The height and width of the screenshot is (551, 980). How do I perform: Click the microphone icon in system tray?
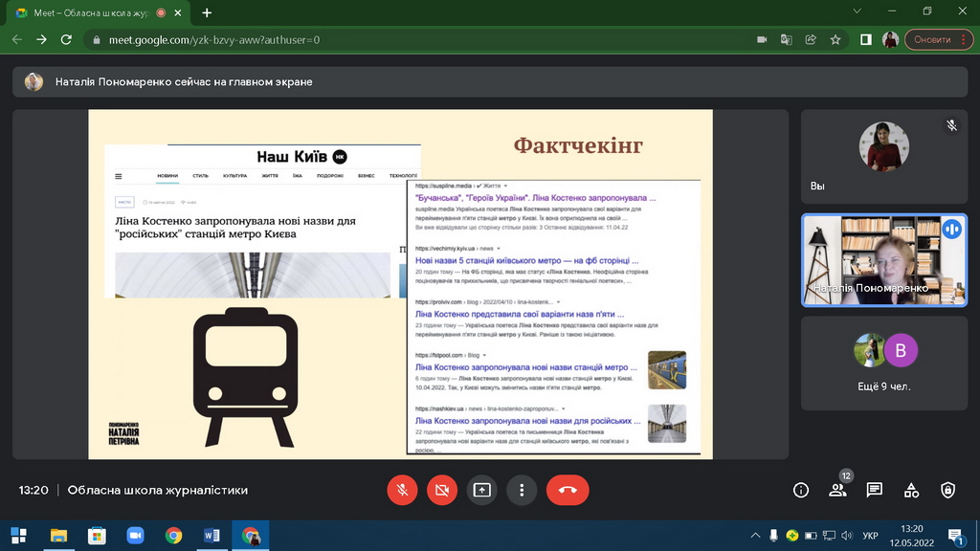click(773, 536)
